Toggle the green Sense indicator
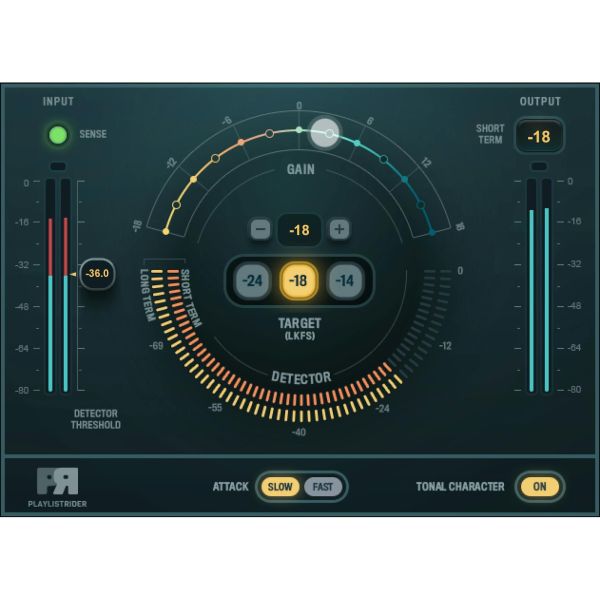Image resolution: width=600 pixels, height=600 pixels. pos(58,135)
